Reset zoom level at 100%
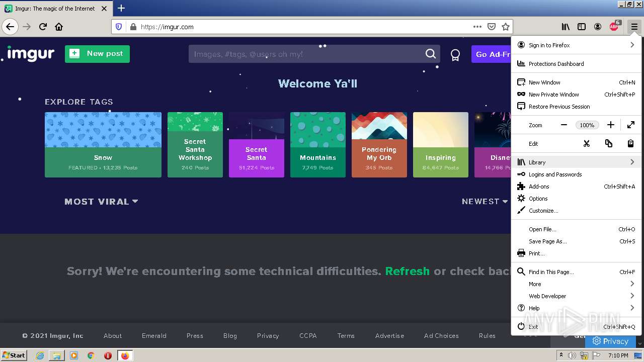The width and height of the screenshot is (644, 362). click(587, 125)
